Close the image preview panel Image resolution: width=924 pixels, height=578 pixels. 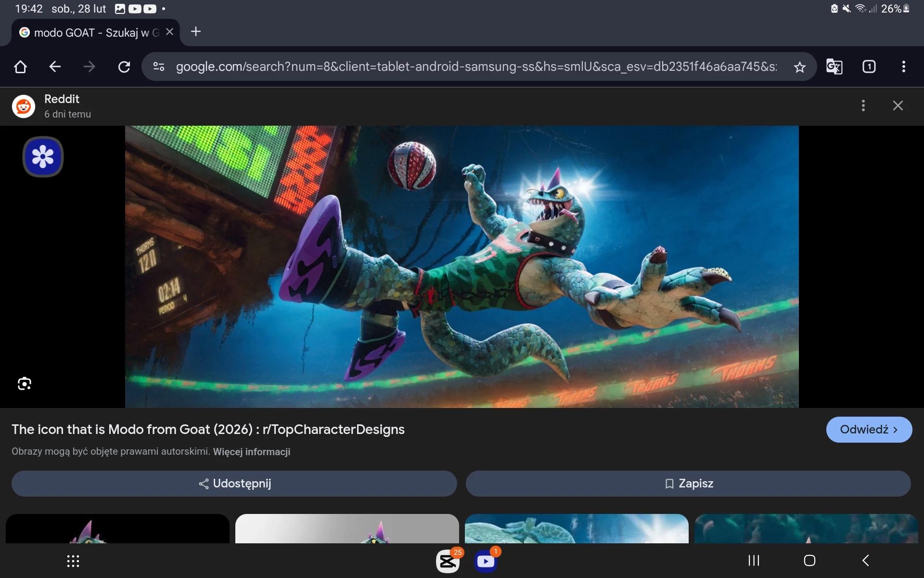click(x=898, y=105)
